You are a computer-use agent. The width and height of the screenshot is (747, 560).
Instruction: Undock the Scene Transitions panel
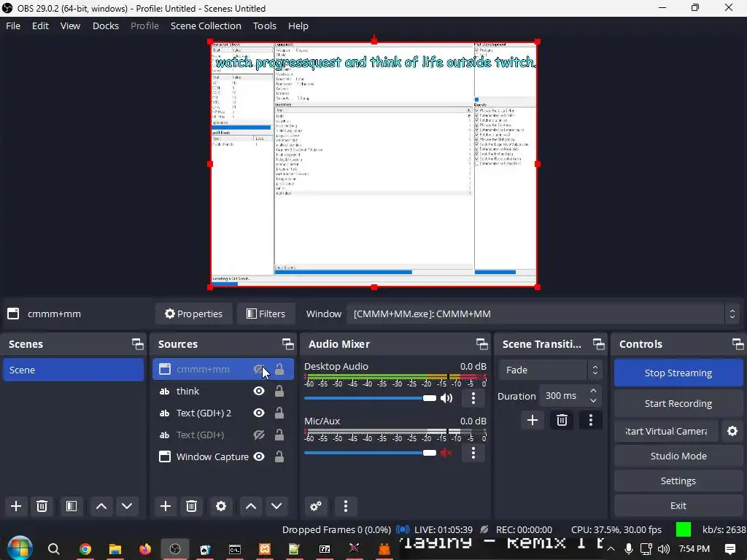[x=598, y=344]
